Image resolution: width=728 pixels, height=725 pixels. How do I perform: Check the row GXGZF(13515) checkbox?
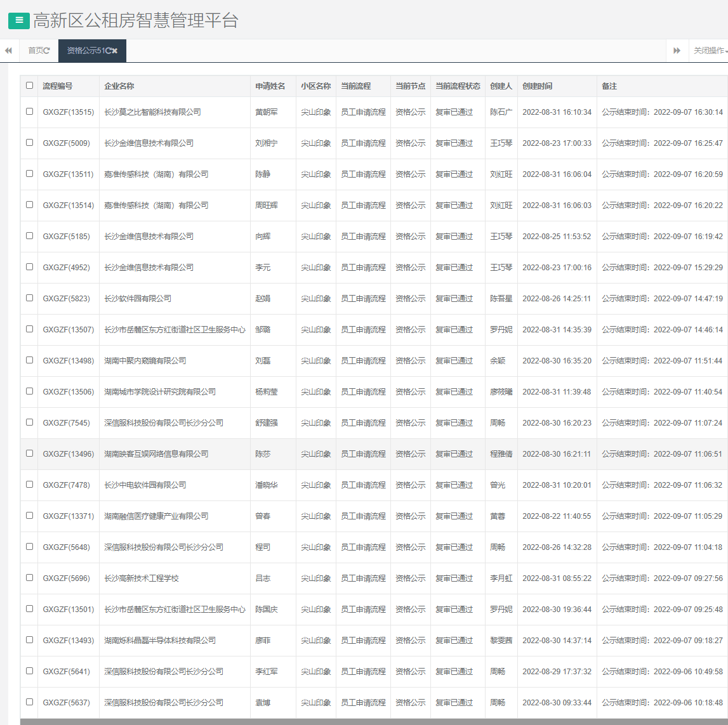tap(29, 112)
